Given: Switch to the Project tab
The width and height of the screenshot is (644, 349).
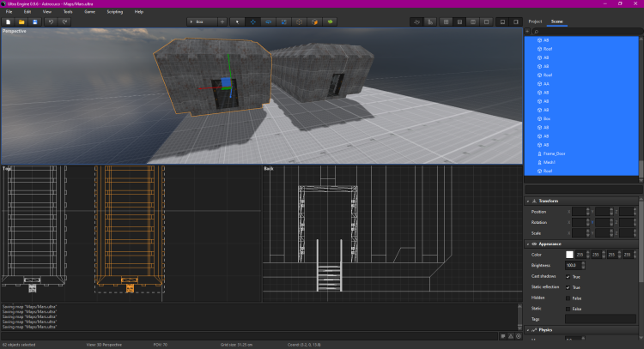Looking at the screenshot, I should coord(535,21).
